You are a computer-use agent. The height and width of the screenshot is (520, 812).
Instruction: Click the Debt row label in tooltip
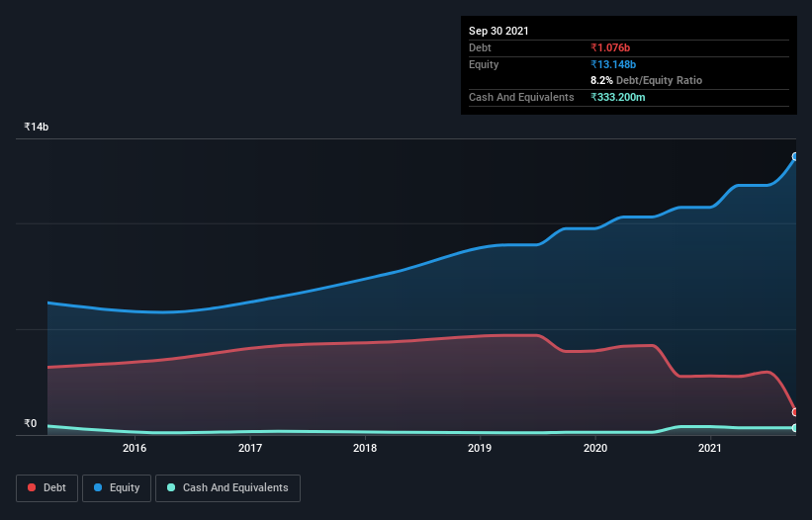click(x=480, y=47)
